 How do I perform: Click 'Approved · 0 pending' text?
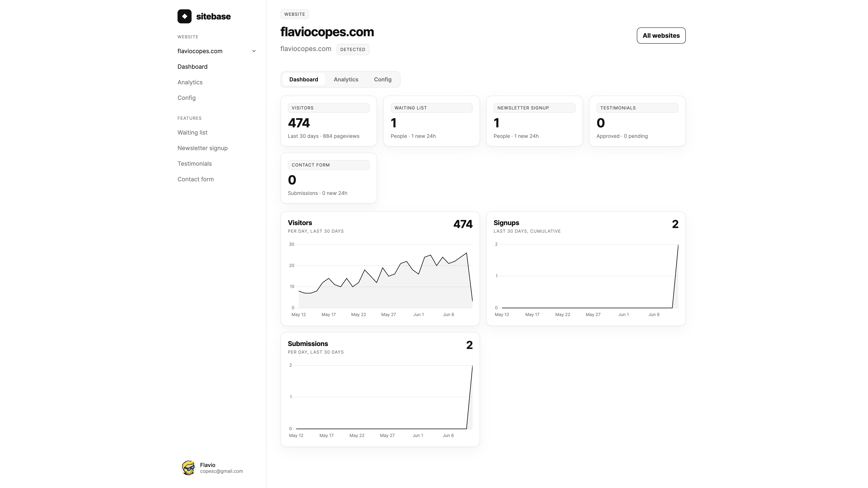[622, 136]
